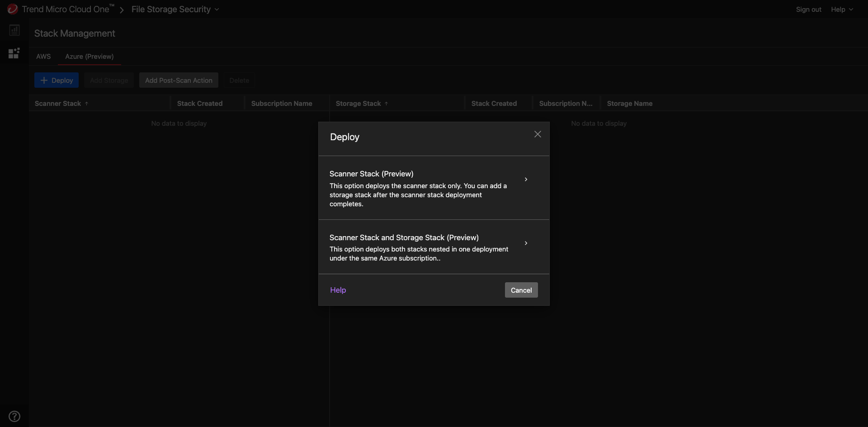
Task: Click the Trend Micro logo icon
Action: click(12, 9)
